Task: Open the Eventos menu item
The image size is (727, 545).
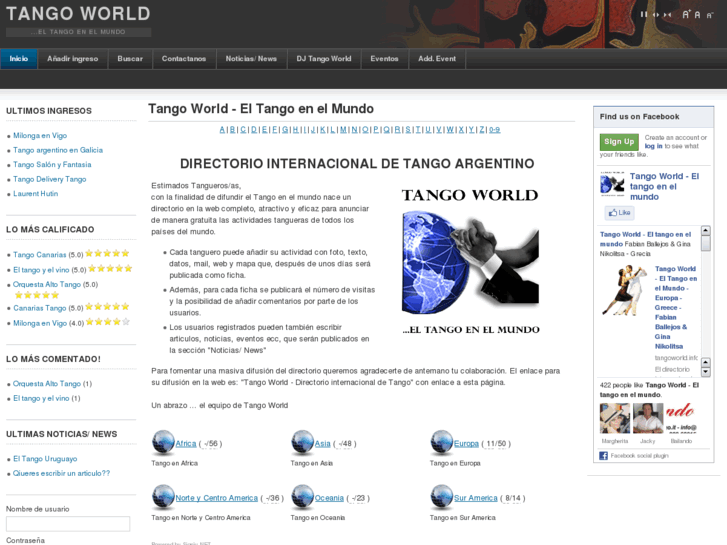Action: click(384, 59)
